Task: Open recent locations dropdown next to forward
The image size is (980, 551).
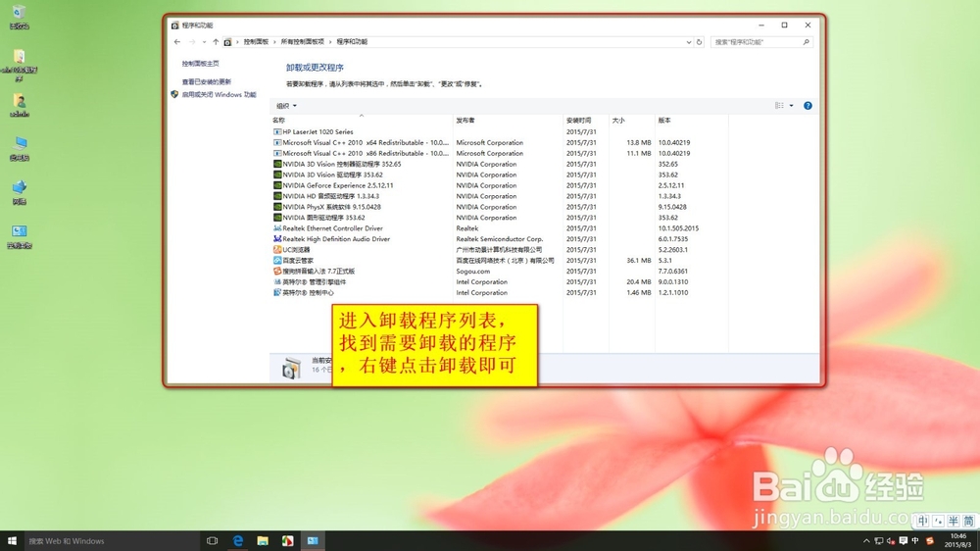Action: [204, 42]
